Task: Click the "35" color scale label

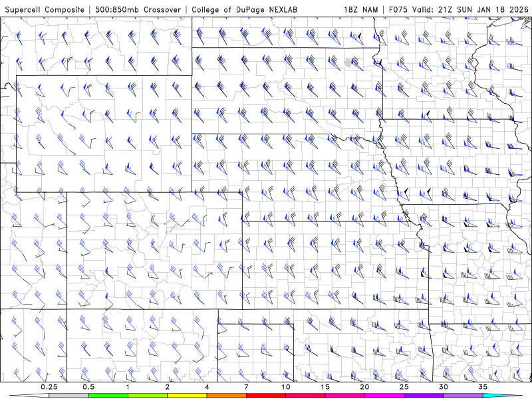Action: [483, 387]
